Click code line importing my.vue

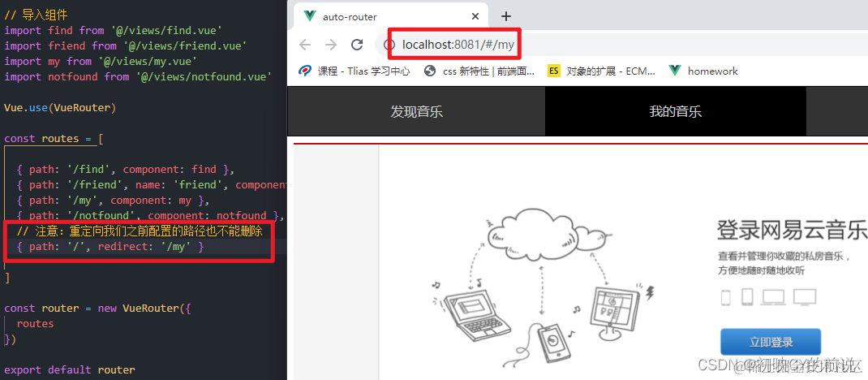(x=101, y=62)
